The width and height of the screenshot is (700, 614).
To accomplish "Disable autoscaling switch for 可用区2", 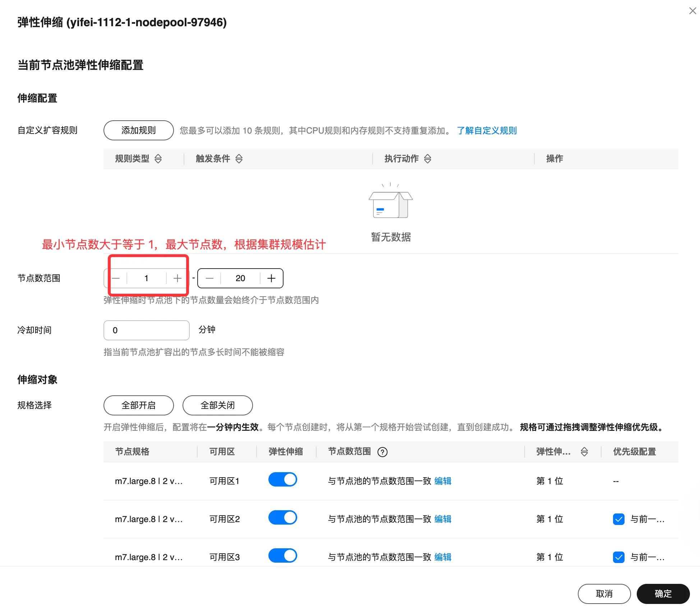I will click(x=283, y=518).
